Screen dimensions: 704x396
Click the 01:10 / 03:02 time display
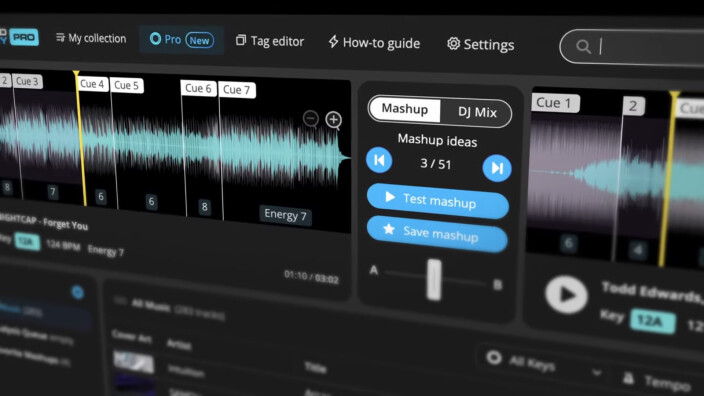(x=311, y=277)
